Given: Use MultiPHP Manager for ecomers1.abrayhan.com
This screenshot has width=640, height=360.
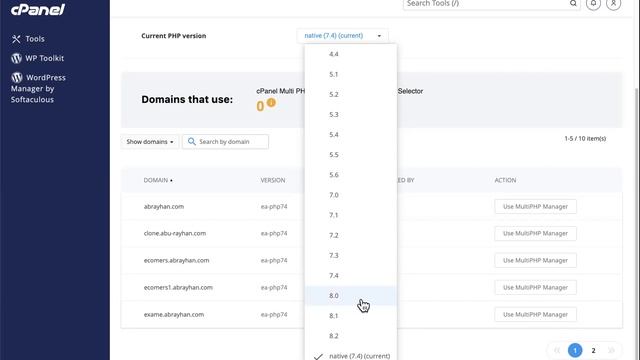Looking at the screenshot, I should [535, 287].
